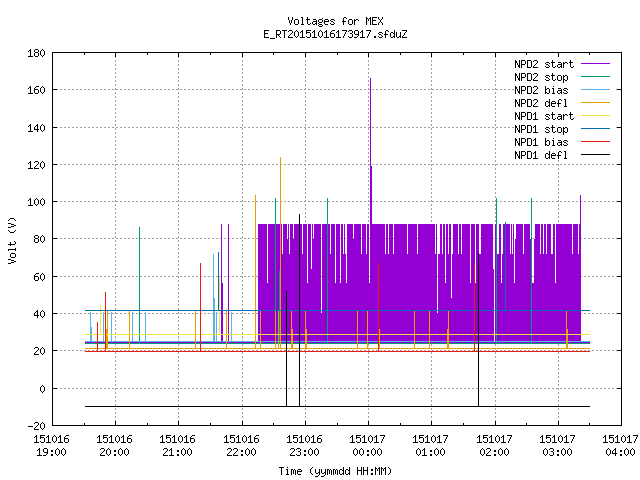This screenshot has height=480, width=640.
Task: Click the x-axis tick label '151016 22:00'
Action: pyautogui.click(x=242, y=446)
